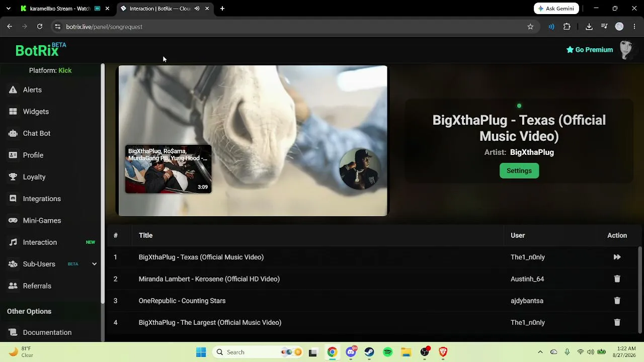Select Loyalty in the sidebar
This screenshot has height=362, width=644.
pyautogui.click(x=34, y=177)
